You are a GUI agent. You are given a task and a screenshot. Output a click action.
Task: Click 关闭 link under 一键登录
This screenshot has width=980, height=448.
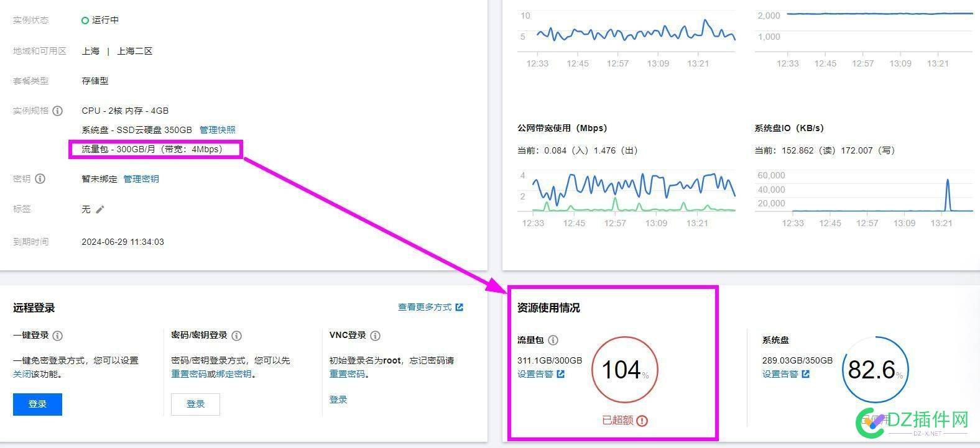(x=22, y=374)
